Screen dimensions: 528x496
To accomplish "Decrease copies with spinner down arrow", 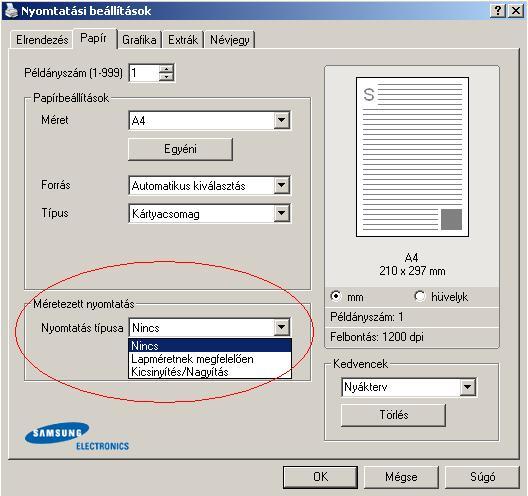I will (166, 77).
